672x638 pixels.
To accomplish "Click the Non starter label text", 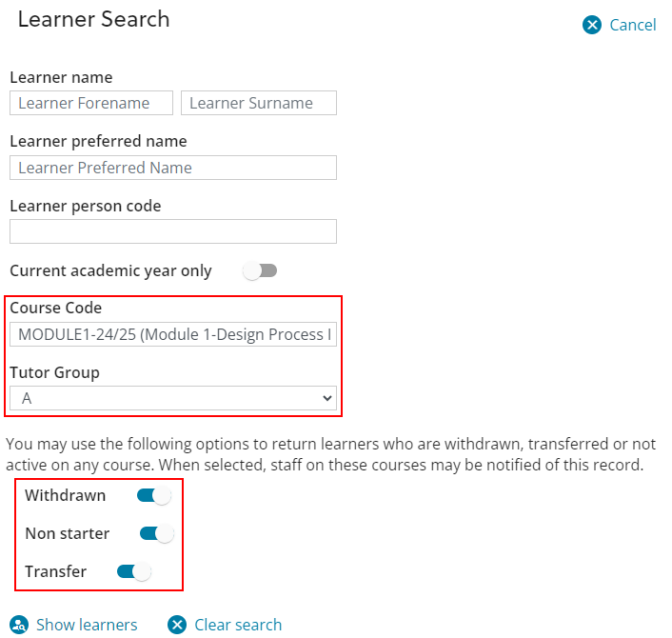I will pos(68,534).
